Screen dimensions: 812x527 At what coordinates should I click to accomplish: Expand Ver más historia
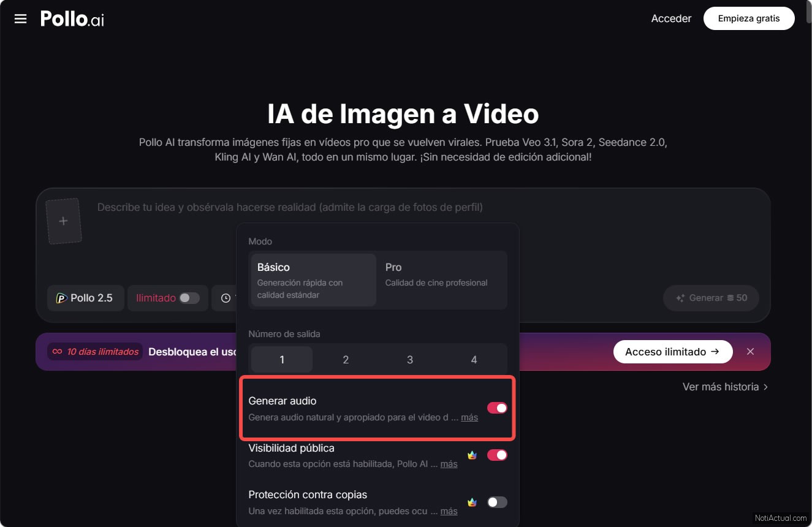726,387
